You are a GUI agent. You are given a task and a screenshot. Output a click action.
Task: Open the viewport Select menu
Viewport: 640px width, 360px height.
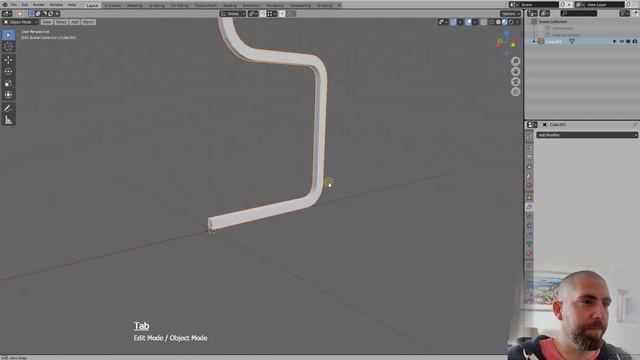pos(61,22)
